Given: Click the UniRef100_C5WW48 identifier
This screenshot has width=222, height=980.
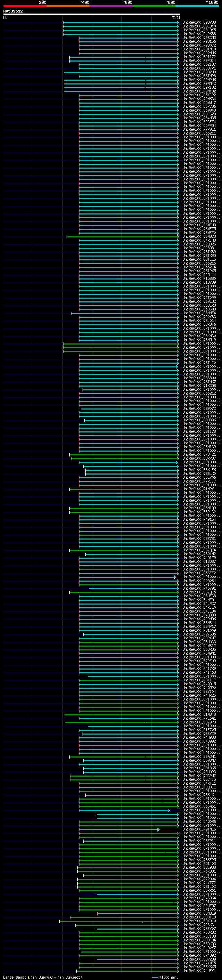Looking at the screenshot, I should tap(199, 110).
